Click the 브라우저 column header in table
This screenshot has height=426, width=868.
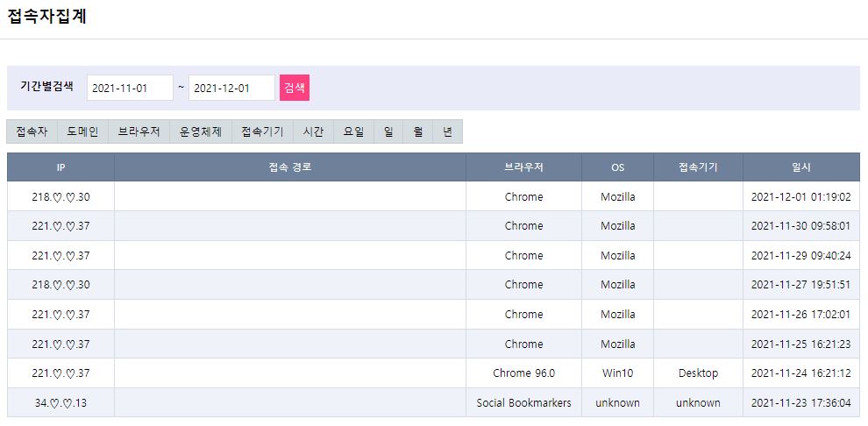coord(523,167)
